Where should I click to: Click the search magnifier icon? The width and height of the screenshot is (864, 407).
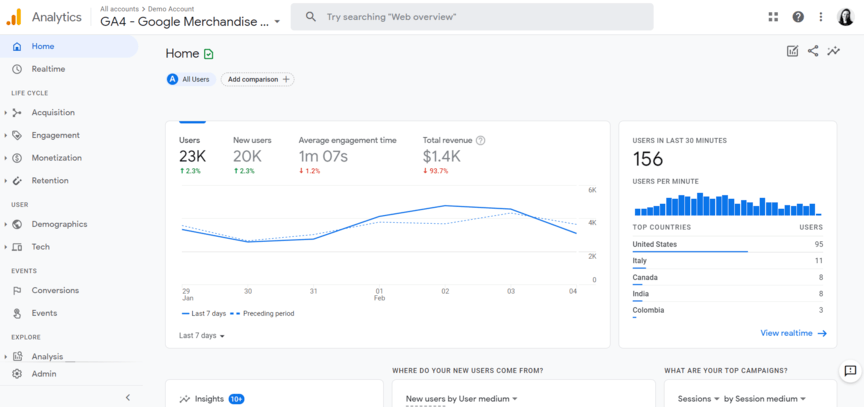pyautogui.click(x=311, y=17)
